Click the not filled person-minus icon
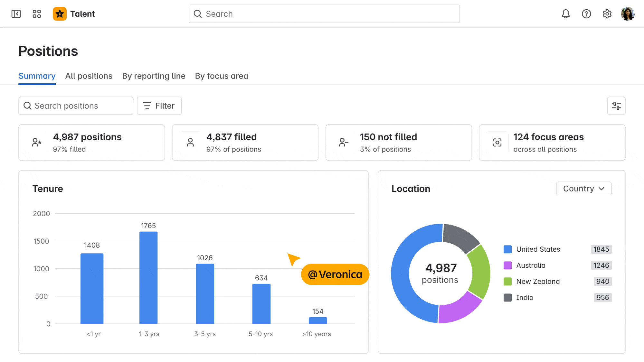Screen dimensions: 644x362 click(x=344, y=143)
